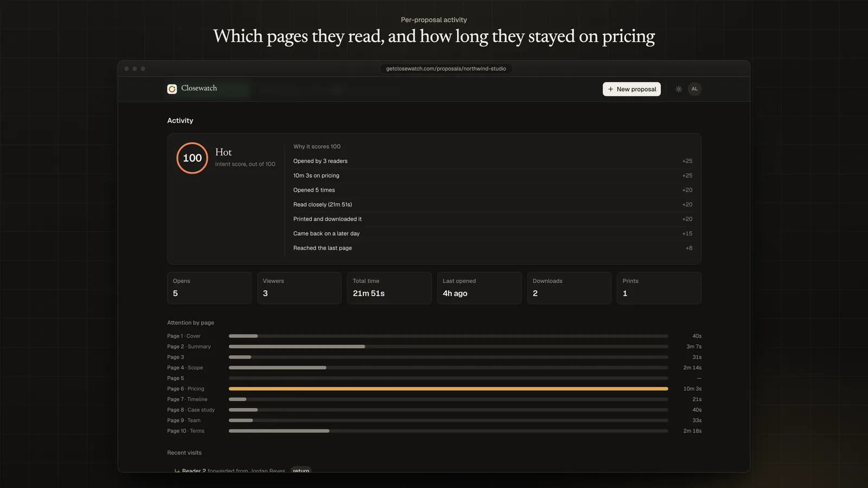Click the Page 5 label
The height and width of the screenshot is (488, 868).
pos(176,378)
